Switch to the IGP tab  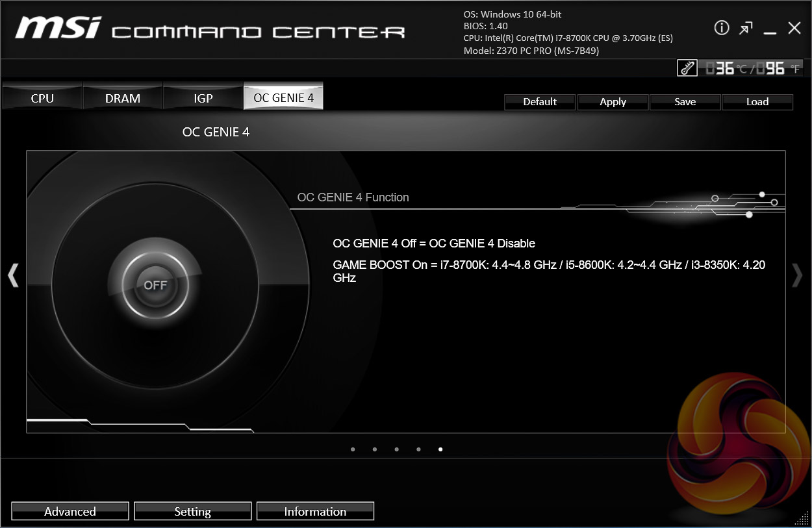[x=203, y=98]
